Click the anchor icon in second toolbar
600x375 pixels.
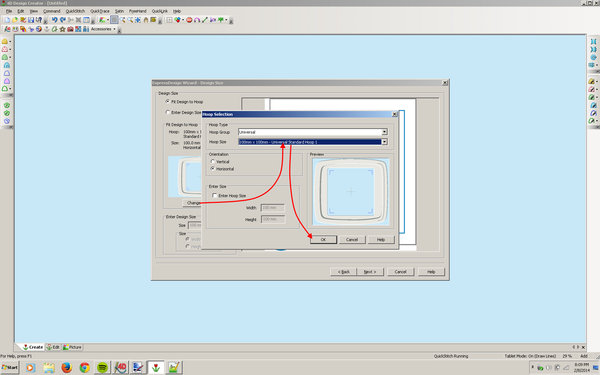point(47,29)
